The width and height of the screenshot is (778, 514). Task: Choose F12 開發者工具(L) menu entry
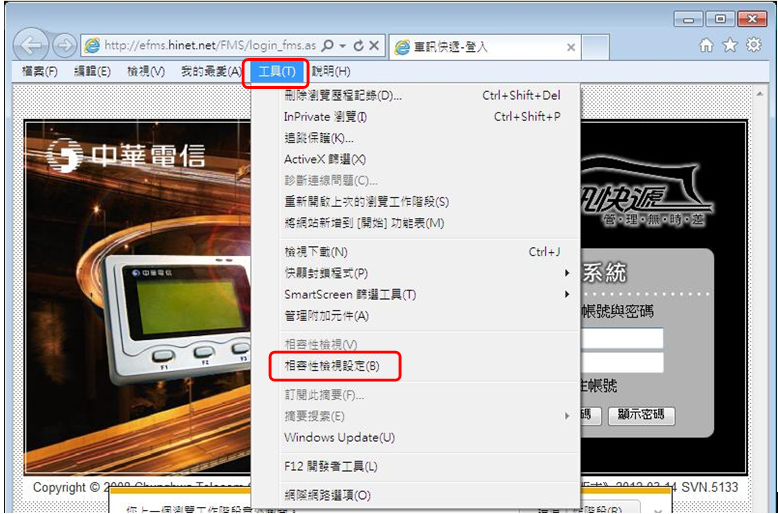[416, 467]
